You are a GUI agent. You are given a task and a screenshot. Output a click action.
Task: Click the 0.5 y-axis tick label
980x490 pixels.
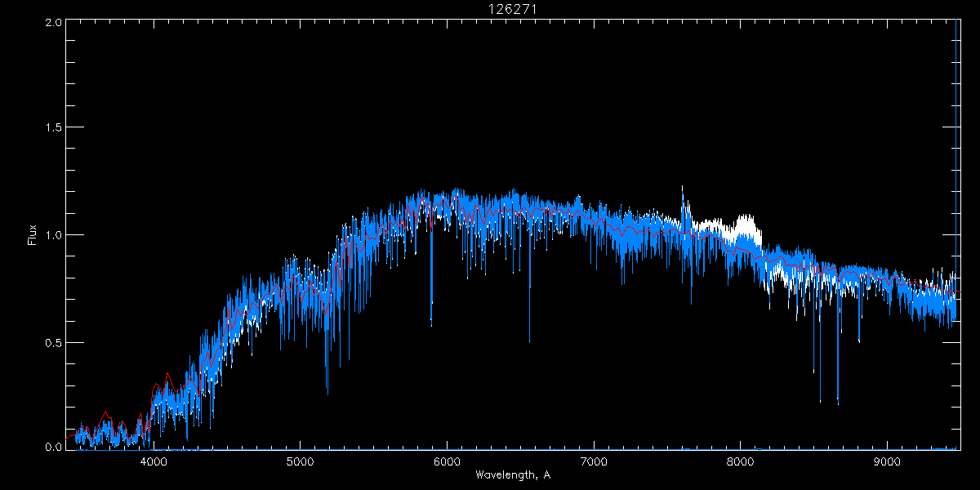(52, 342)
